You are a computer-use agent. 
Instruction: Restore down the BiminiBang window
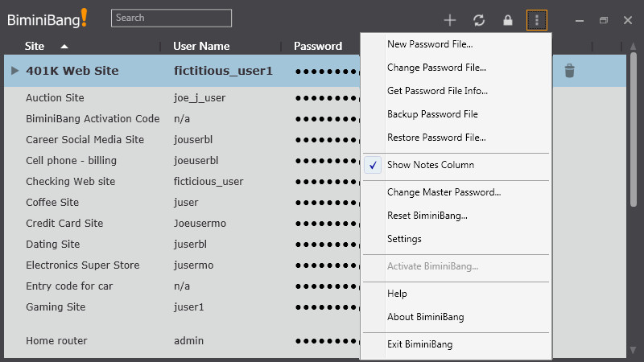pyautogui.click(x=603, y=20)
